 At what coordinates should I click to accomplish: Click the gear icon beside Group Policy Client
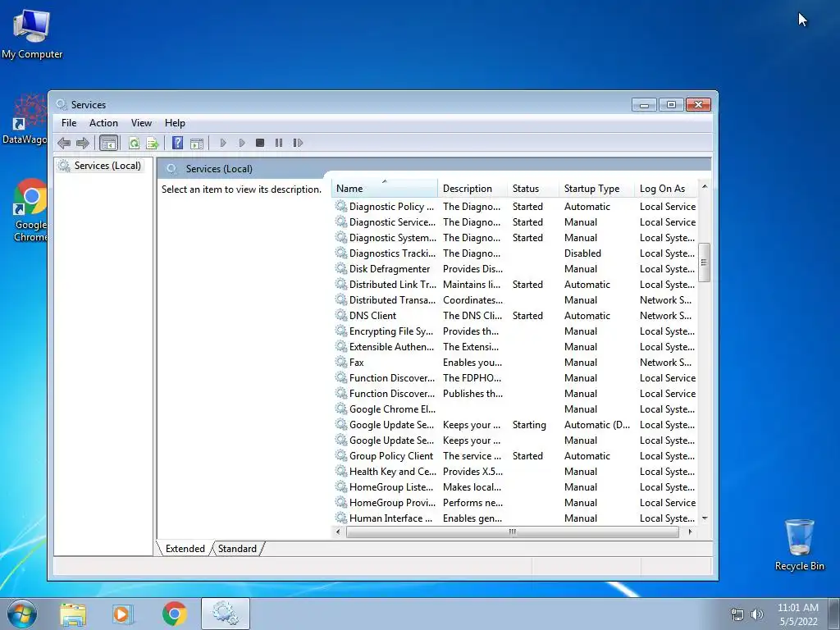pyautogui.click(x=341, y=455)
